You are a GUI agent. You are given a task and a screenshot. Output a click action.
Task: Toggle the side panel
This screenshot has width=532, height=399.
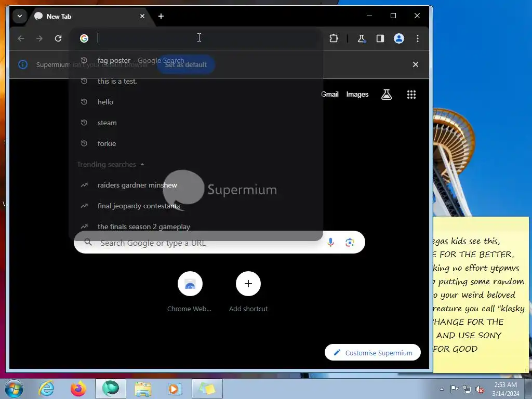pyautogui.click(x=380, y=38)
